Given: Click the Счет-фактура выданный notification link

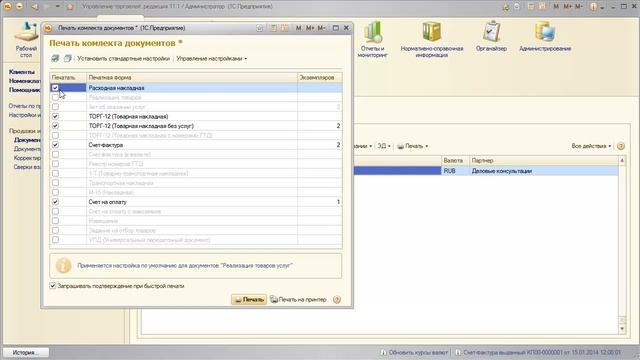Looking at the screenshot, I should (x=542, y=352).
